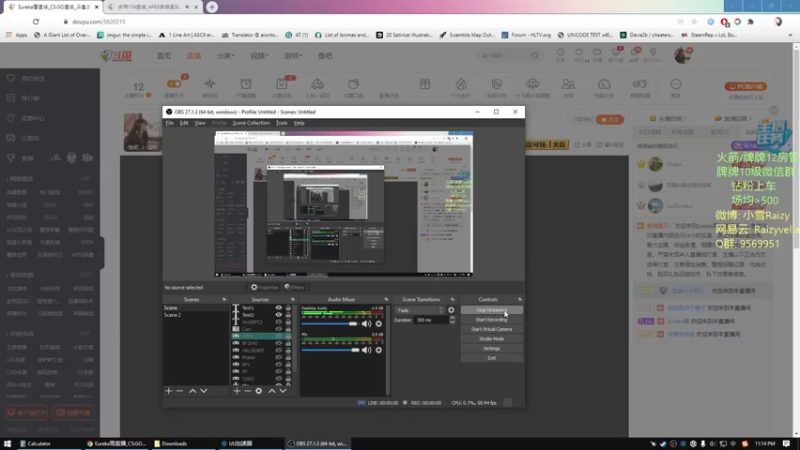Viewport: 800px width, 450px height.
Task: Toggle visibility of VALORANT source
Action: 279,351
